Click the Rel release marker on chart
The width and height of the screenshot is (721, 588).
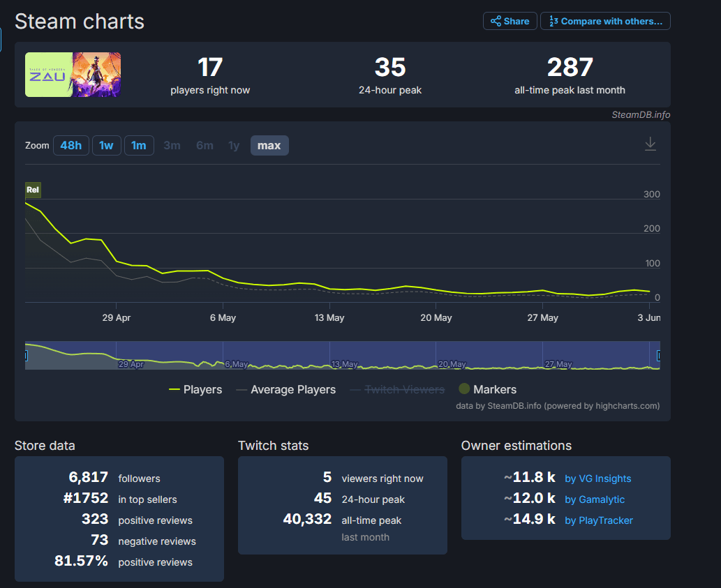pos(33,190)
